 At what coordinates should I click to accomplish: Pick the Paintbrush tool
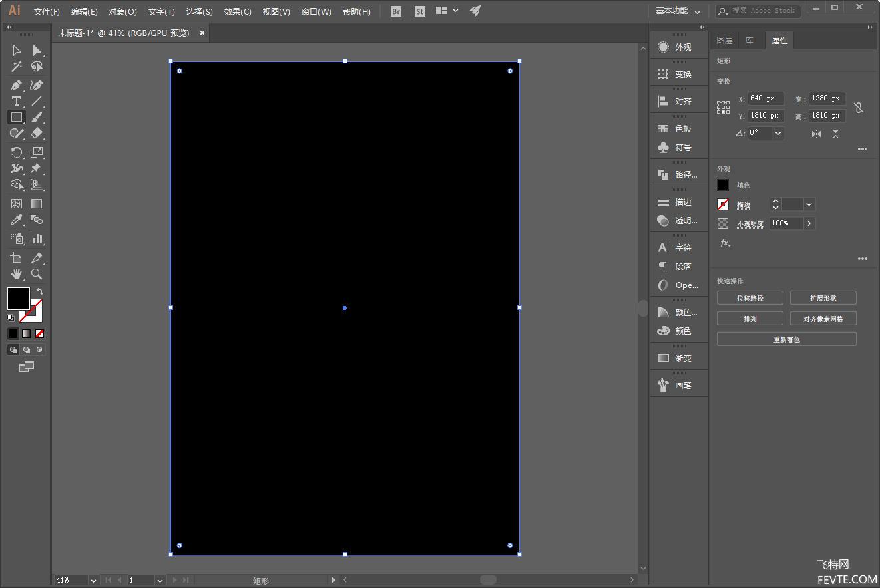point(37,118)
